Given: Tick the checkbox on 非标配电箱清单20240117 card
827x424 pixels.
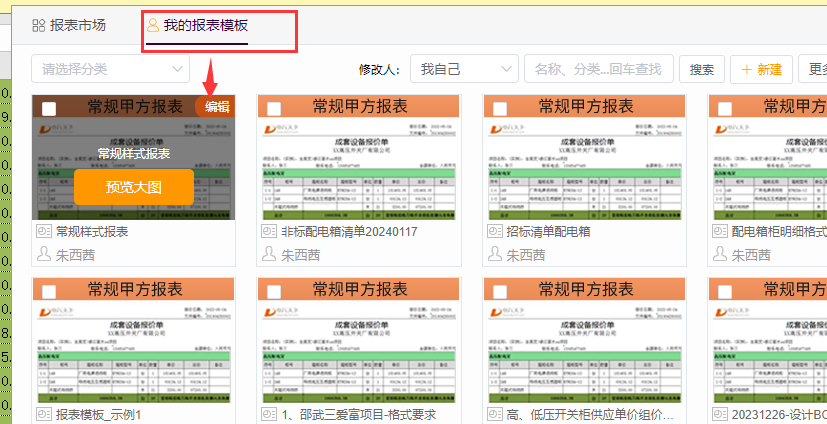Looking at the screenshot, I should click(274, 109).
